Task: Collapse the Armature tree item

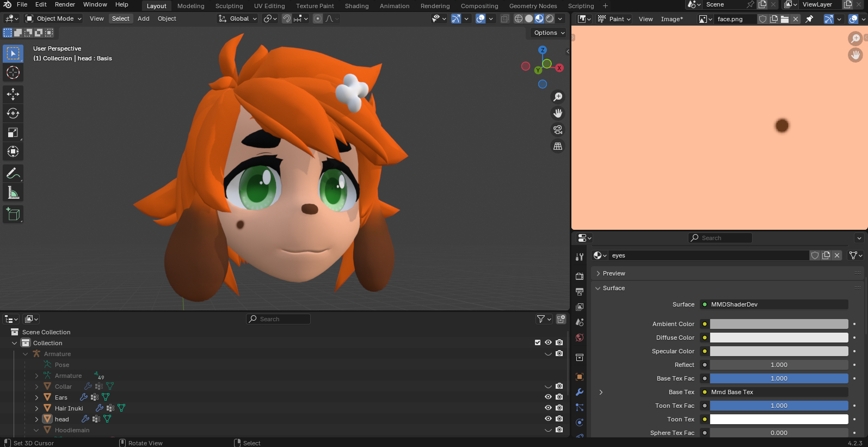Action: coord(25,354)
